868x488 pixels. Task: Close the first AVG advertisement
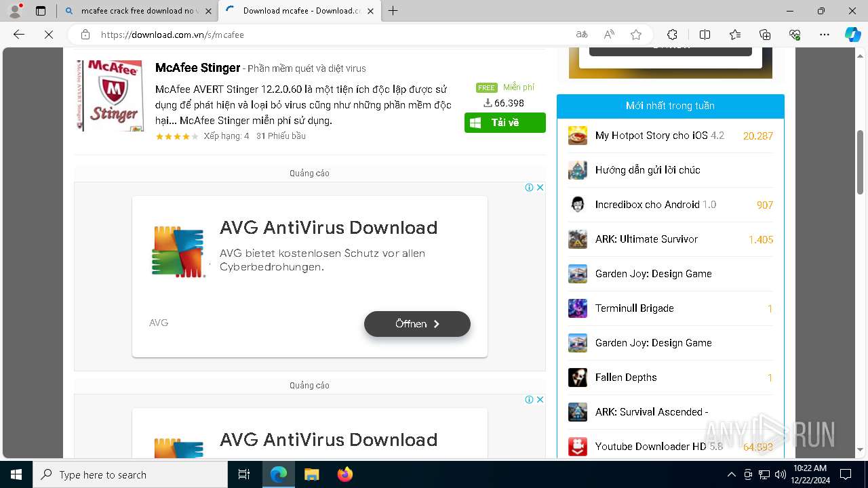(540, 188)
